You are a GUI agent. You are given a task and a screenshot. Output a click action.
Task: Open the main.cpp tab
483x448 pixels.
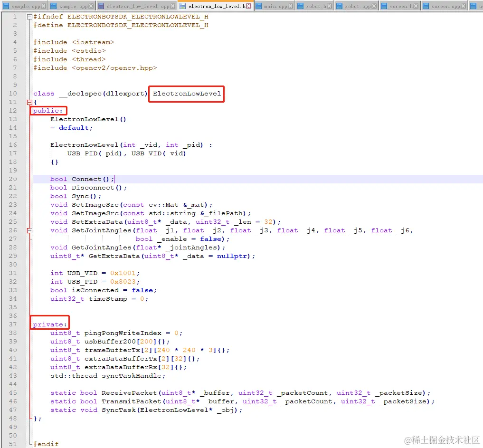point(275,6)
